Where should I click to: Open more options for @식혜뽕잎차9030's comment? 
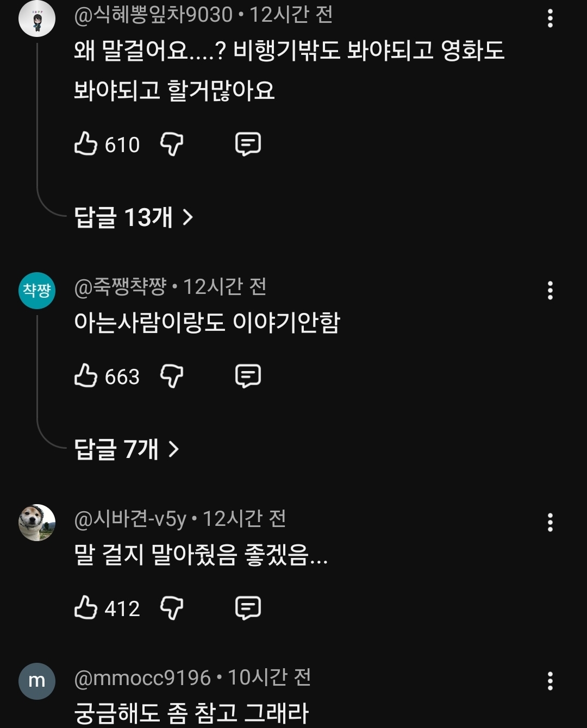(550, 19)
